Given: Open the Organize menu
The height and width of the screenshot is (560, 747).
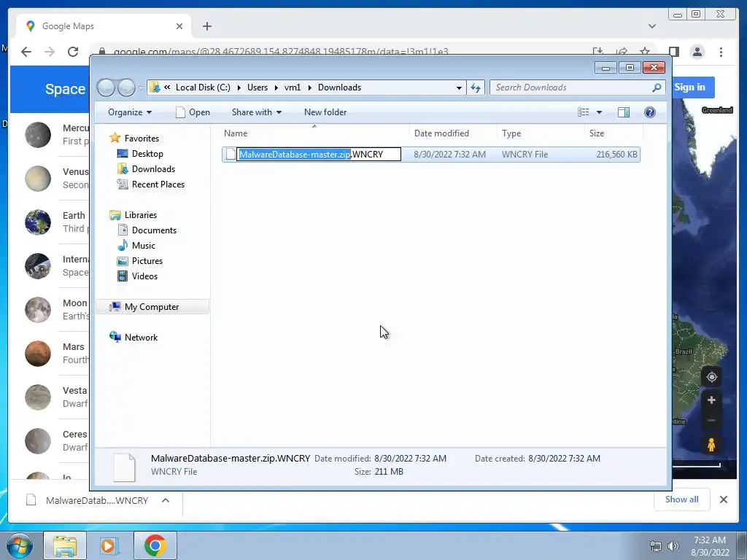Looking at the screenshot, I should [x=130, y=112].
